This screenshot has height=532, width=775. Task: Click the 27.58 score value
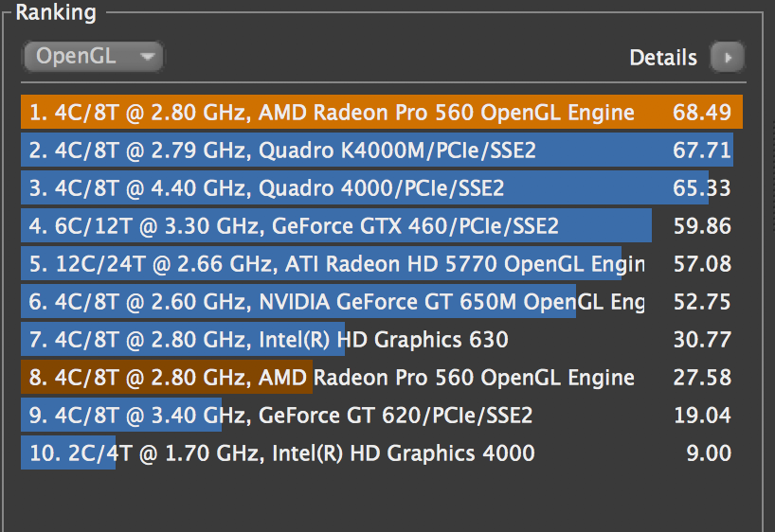pos(702,379)
